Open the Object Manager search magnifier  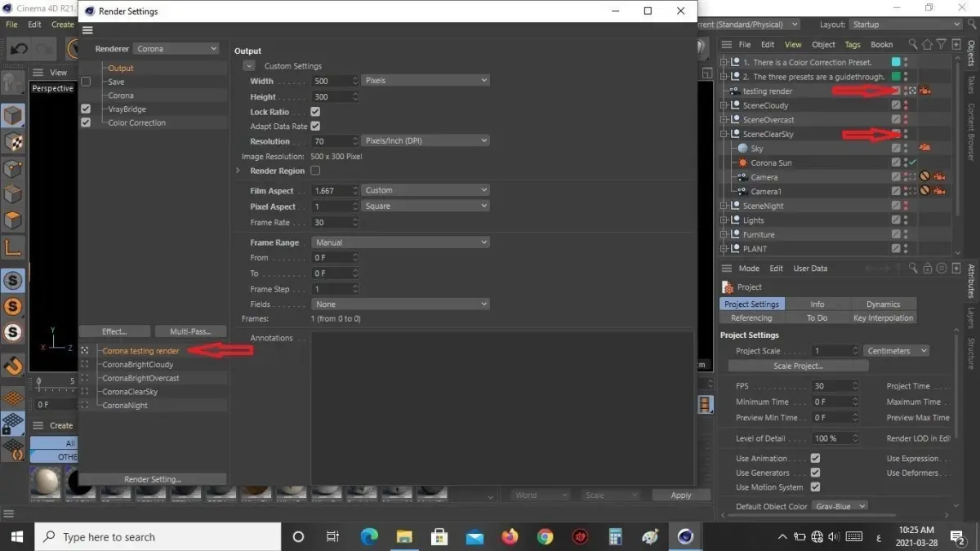point(913,44)
